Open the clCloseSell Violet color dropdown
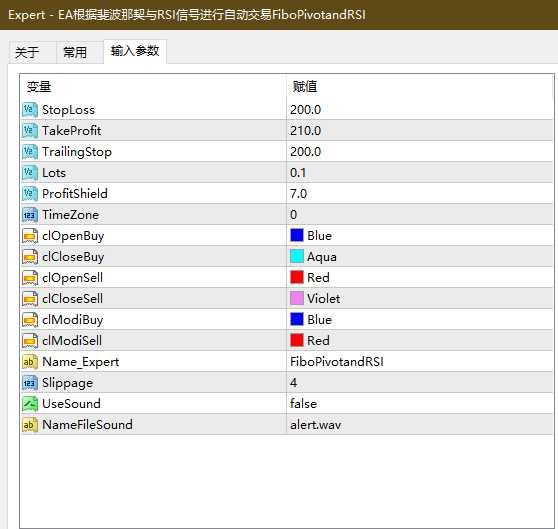This screenshot has height=529, width=558. 419,298
